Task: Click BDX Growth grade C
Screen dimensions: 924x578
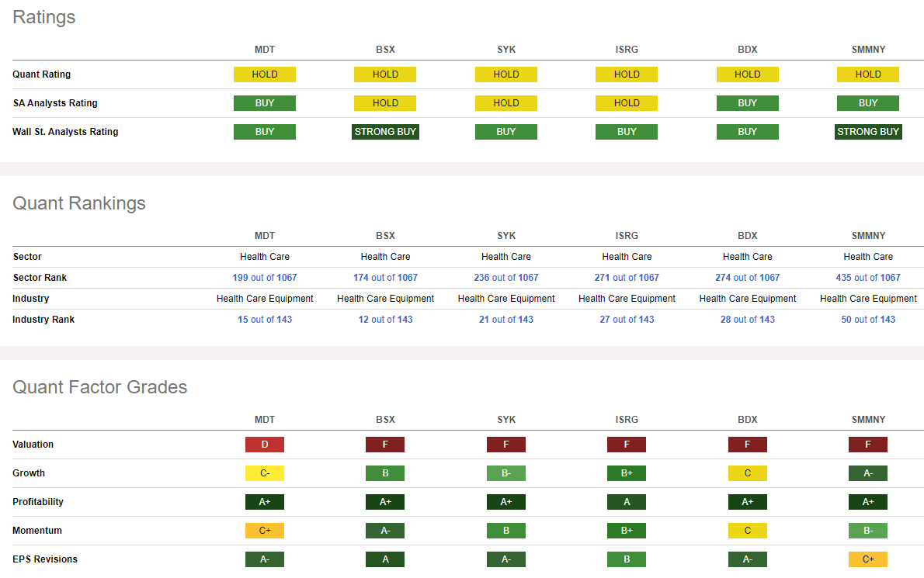Action: pos(747,473)
